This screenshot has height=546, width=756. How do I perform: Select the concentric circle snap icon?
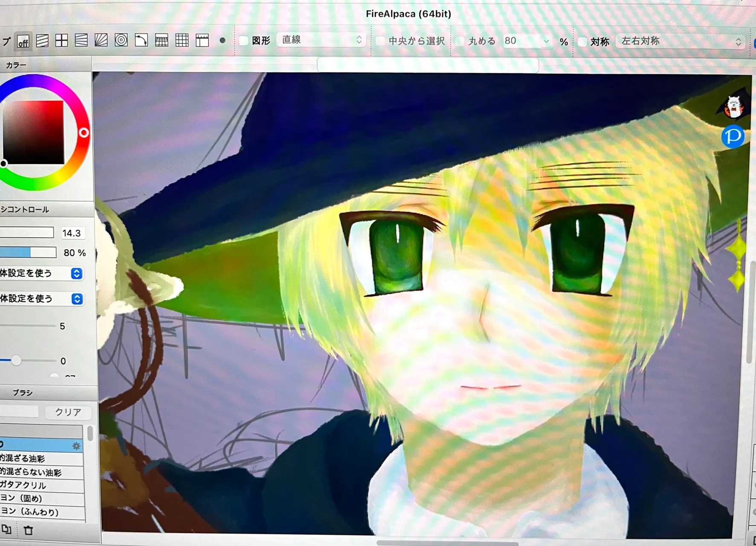pos(121,40)
